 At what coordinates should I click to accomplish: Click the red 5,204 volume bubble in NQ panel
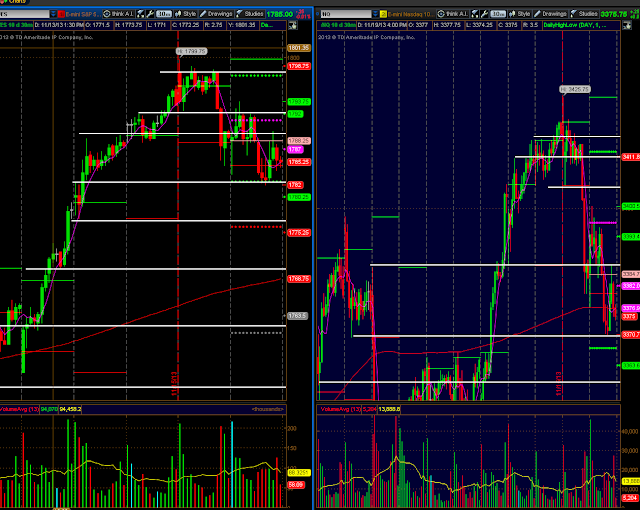point(630,498)
